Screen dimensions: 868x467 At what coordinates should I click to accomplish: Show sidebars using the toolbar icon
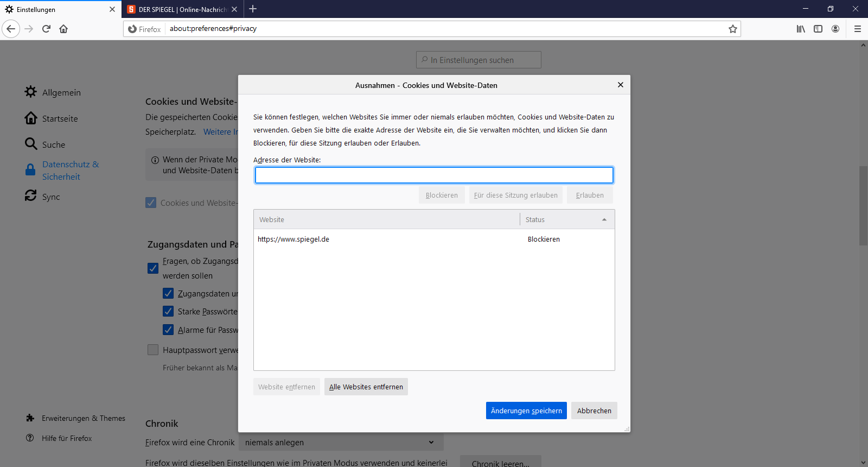[x=818, y=29]
